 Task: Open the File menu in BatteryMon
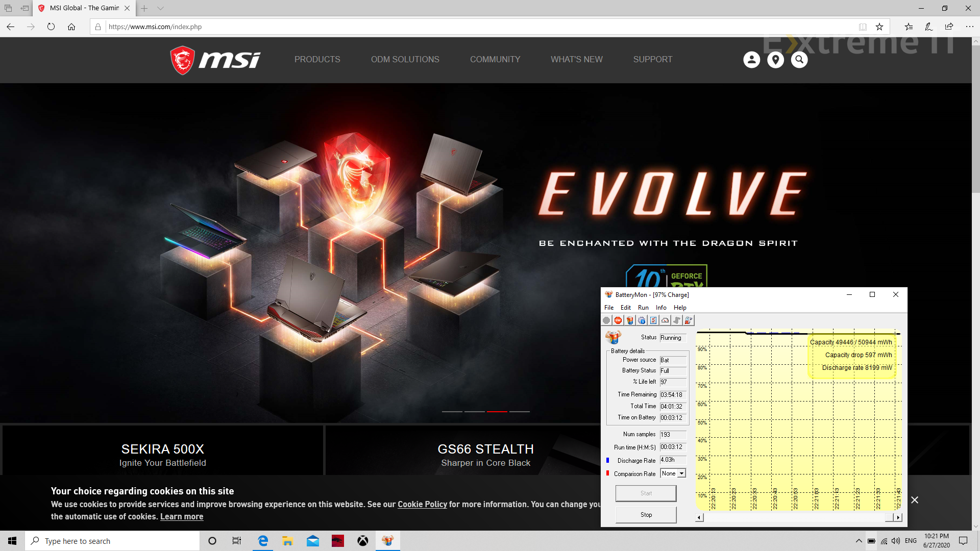point(609,308)
